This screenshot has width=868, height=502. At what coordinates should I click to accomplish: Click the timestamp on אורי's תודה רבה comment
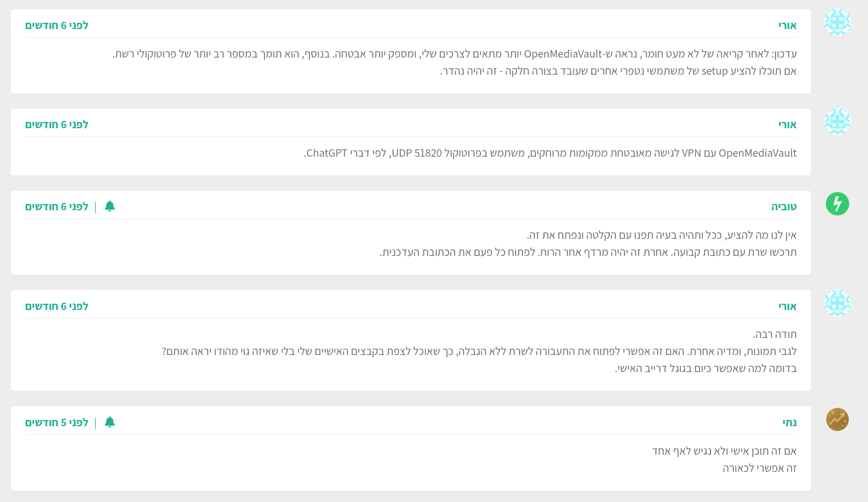coord(56,307)
